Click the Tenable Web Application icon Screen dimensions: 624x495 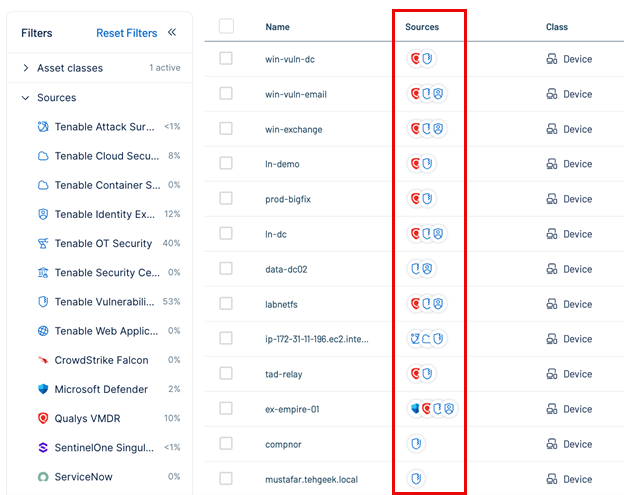coord(43,331)
